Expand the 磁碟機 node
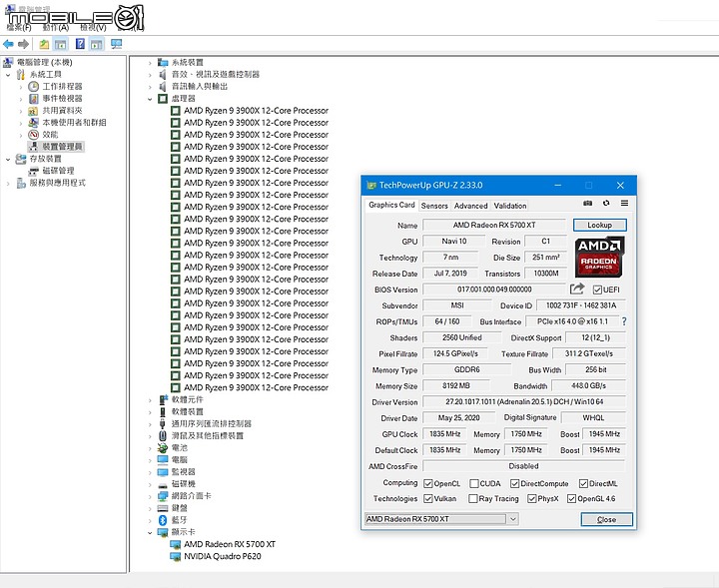This screenshot has width=719, height=588. click(150, 484)
